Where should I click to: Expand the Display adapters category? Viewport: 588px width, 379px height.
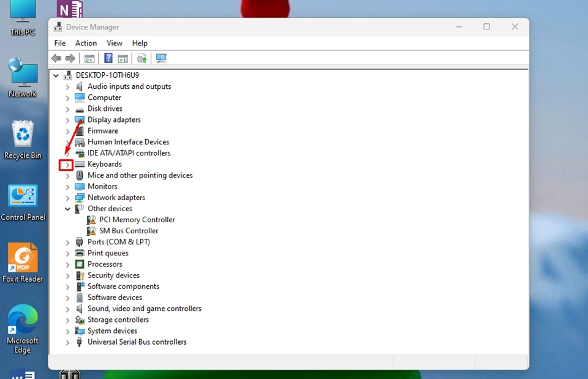pyautogui.click(x=67, y=119)
